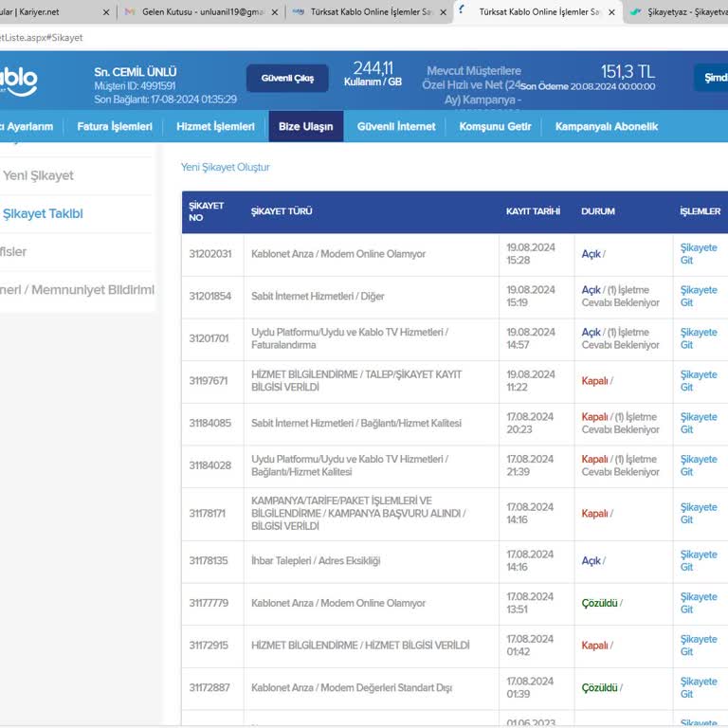Select Şikayet Takibi in the sidebar

(43, 213)
